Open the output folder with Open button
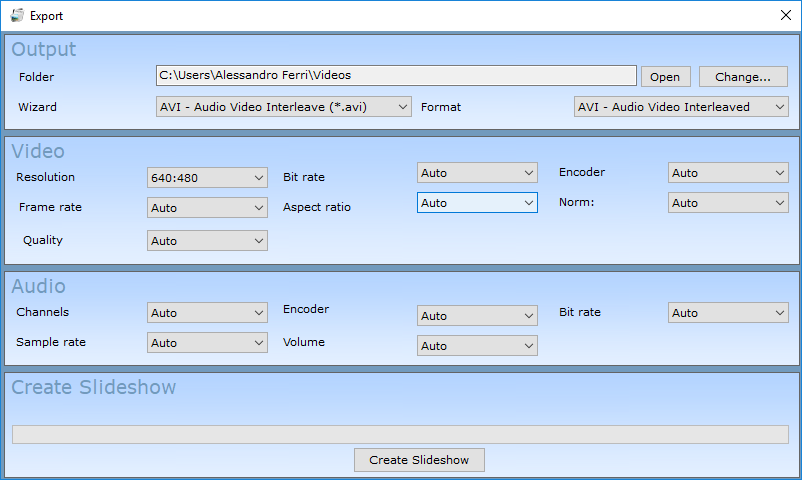Viewport: 802px width, 480px height. pos(665,77)
